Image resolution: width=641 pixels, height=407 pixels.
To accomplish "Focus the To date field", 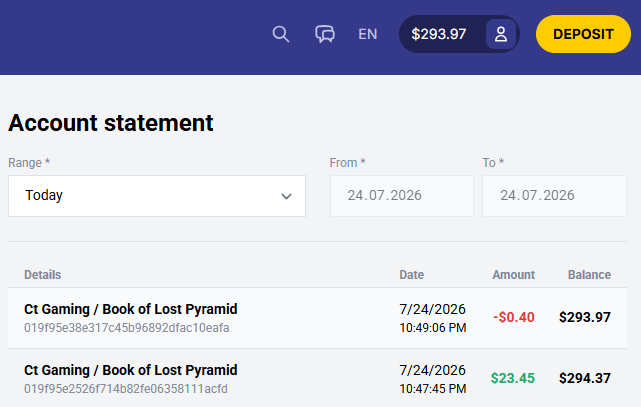I will click(554, 196).
